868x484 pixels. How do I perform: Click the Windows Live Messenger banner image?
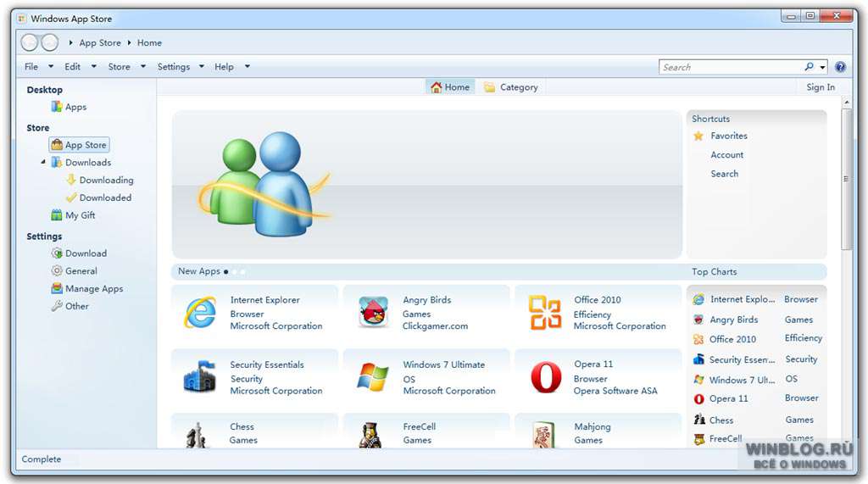tap(427, 185)
